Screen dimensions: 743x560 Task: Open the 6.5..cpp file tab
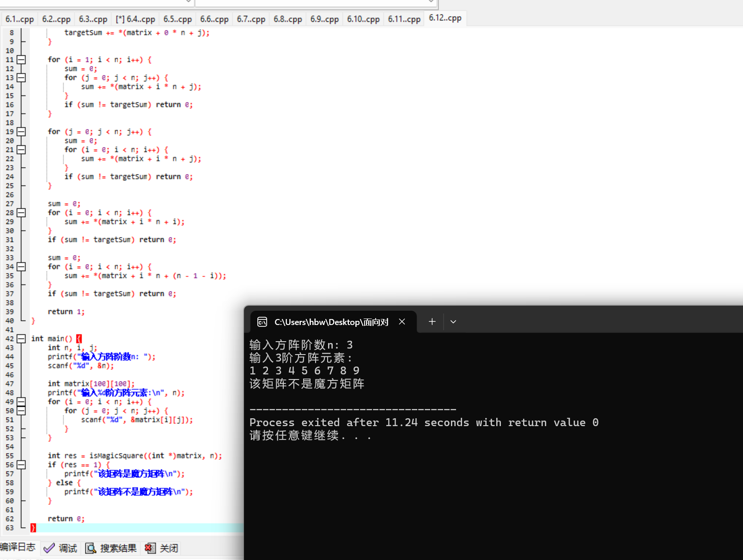tap(177, 19)
